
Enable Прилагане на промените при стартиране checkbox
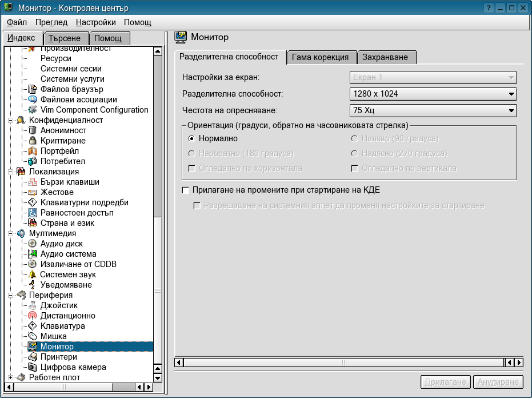(x=185, y=190)
